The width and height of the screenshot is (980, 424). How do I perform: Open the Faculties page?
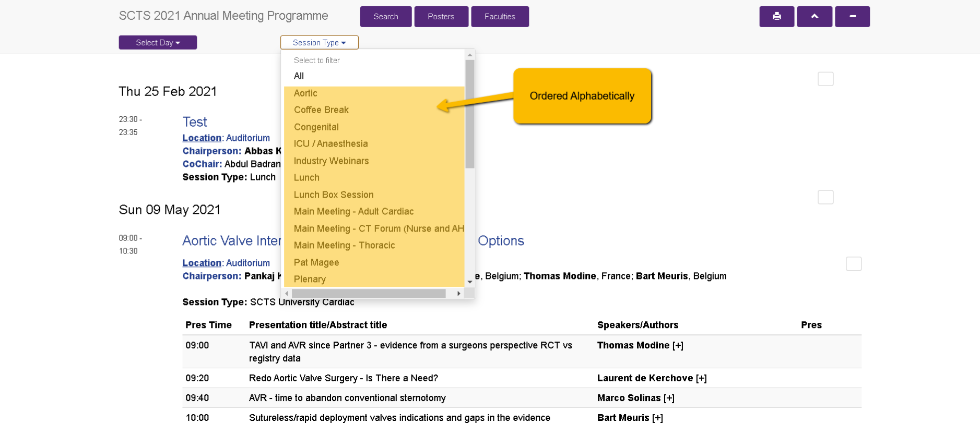coord(500,16)
